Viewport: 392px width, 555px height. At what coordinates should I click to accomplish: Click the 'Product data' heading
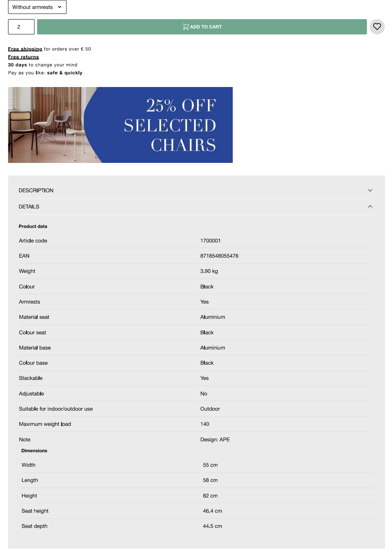coord(33,227)
